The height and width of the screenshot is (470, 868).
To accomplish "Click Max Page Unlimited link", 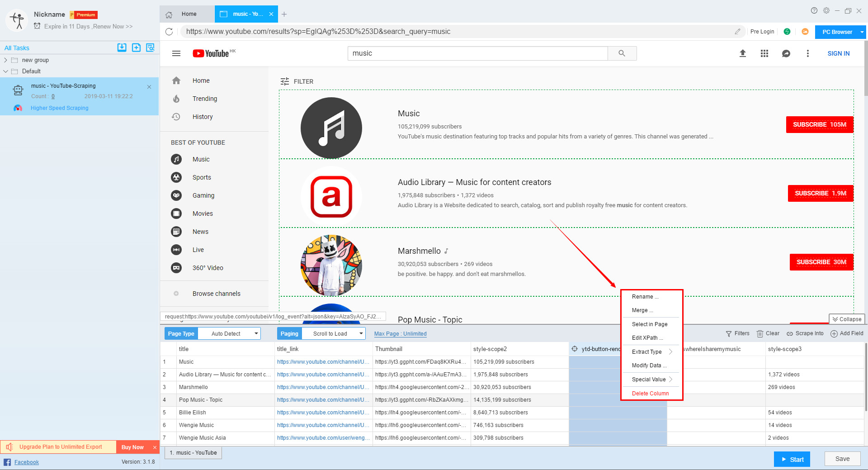I will pos(401,334).
